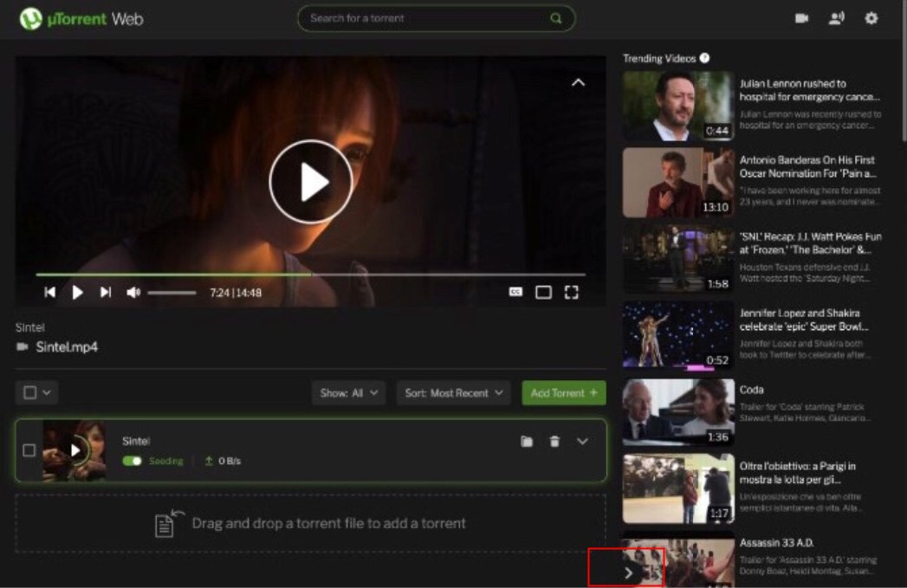Screen dimensions: 907x588
Task: Open the Julian Lennon video thumbnail
Action: (678, 106)
